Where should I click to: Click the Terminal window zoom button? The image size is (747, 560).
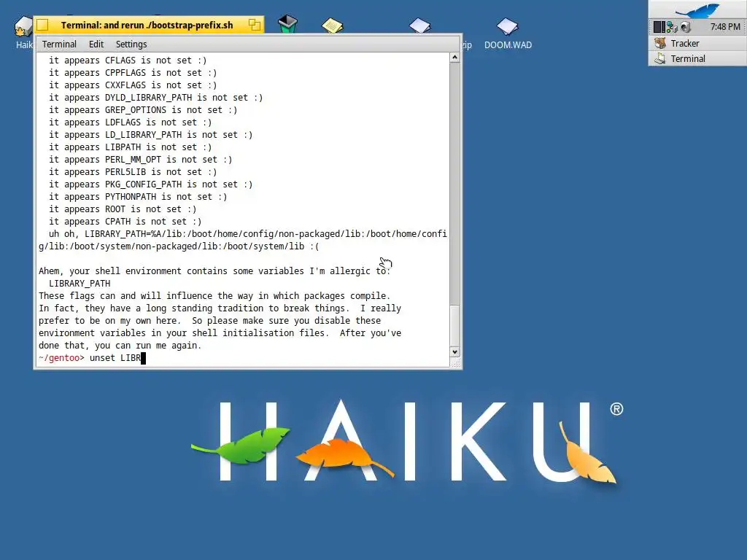[x=255, y=25]
